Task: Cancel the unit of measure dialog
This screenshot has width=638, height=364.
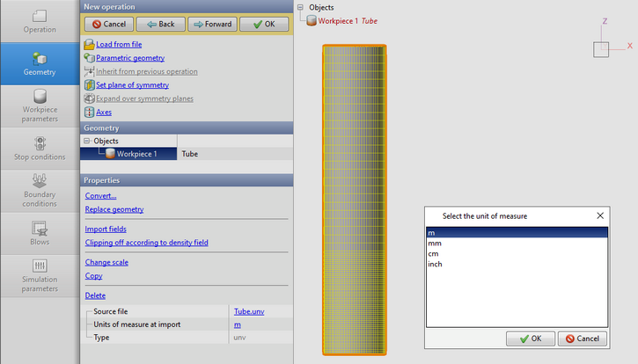Action: [x=581, y=339]
